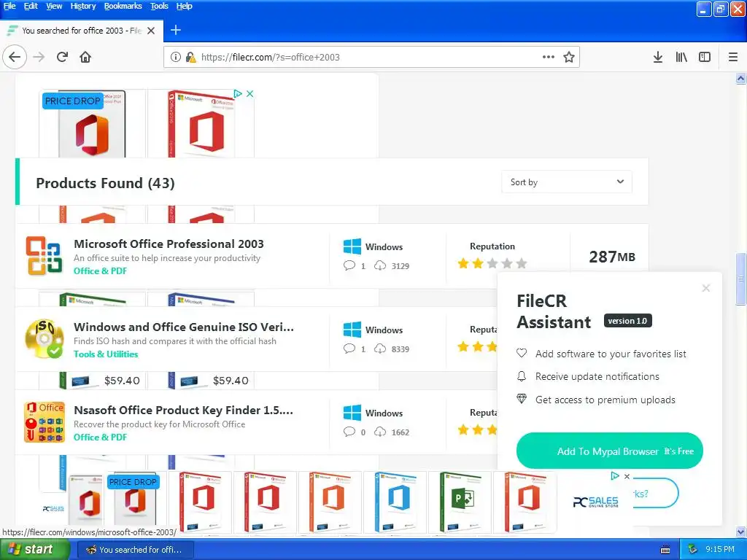Go back with the browser back arrow
Screen dimensions: 747x560
pyautogui.click(x=15, y=57)
